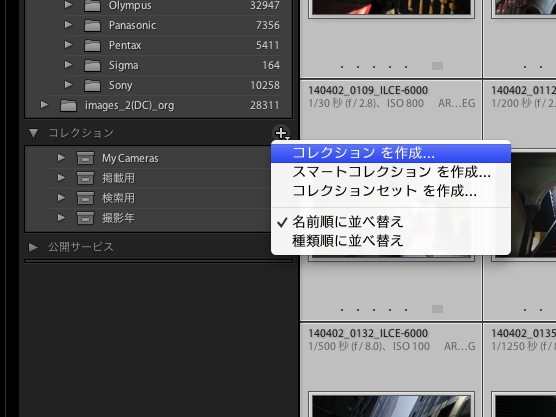
Task: Select the 掲載用 collection name
Action: tap(118, 178)
